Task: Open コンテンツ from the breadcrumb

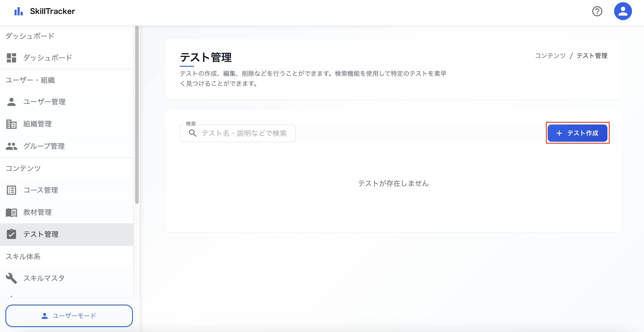Action: (550, 56)
